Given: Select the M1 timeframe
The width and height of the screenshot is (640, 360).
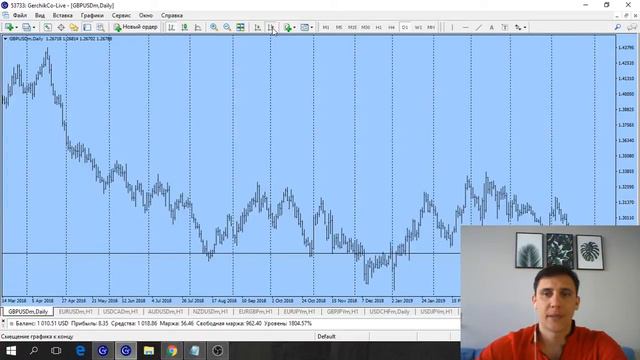Looking at the screenshot, I should [x=326, y=27].
